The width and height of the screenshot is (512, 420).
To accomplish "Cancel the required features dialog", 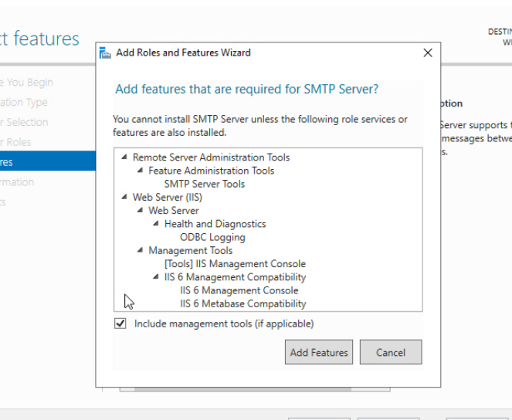I will pos(391,352).
